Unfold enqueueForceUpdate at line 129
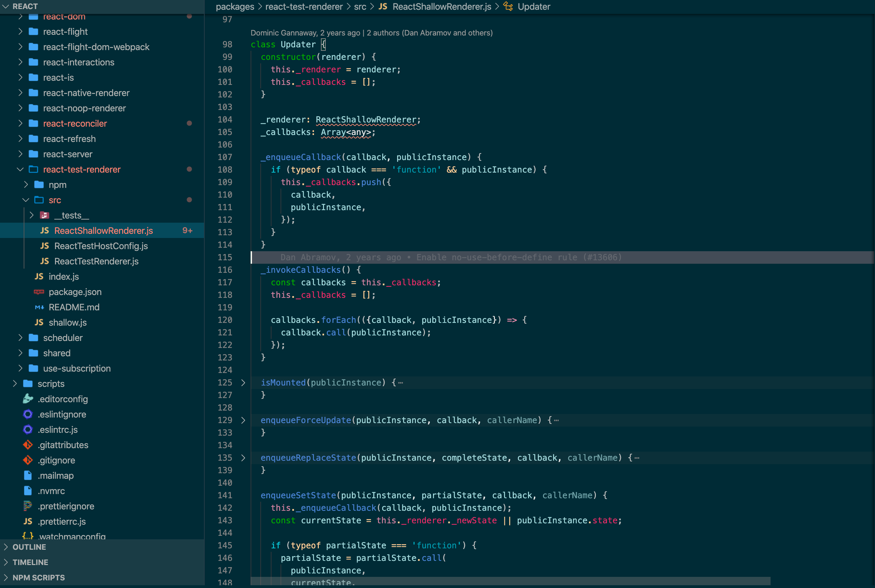 coord(243,420)
